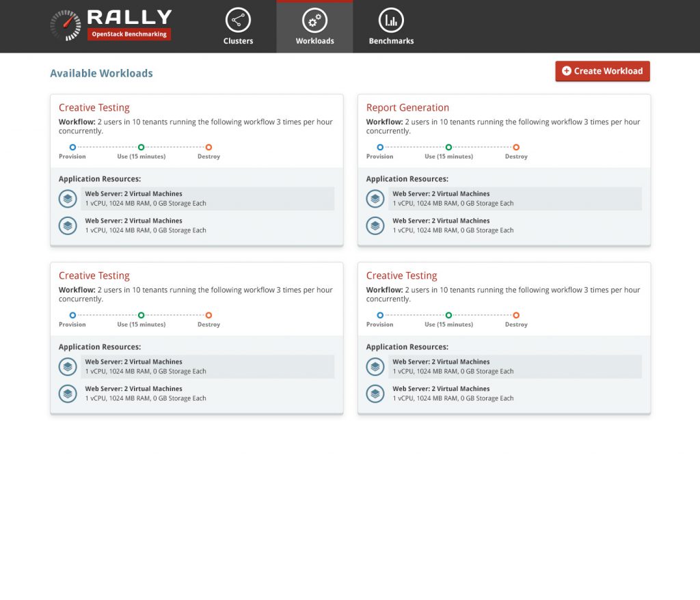Select Report Generation's blue Provision marker

pyautogui.click(x=380, y=147)
